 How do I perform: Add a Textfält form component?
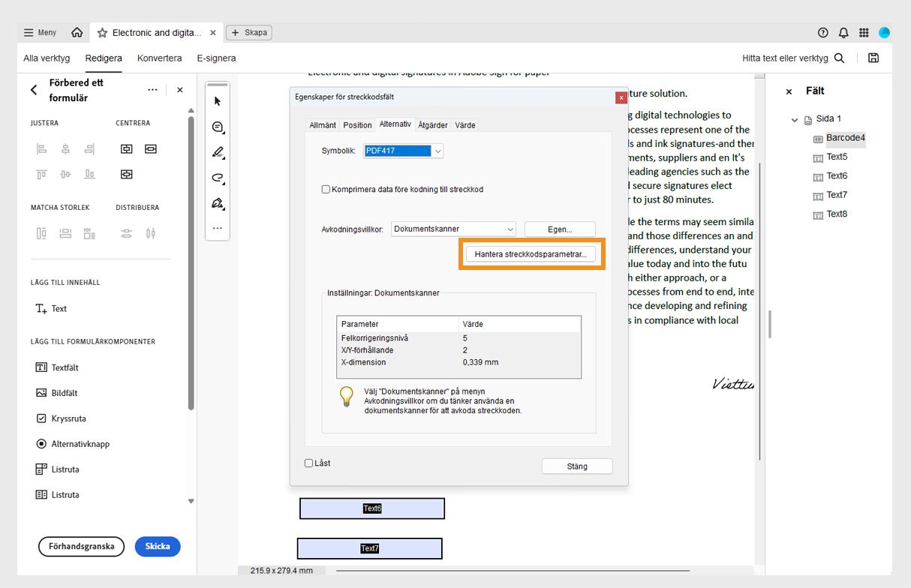coord(57,367)
